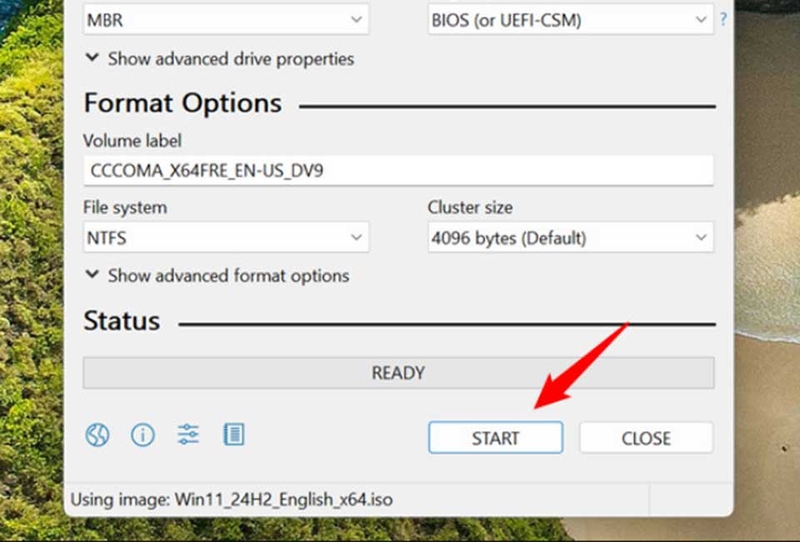Open the BIOS (or UEFI-CSM) target system dropdown
Viewport: 800px width, 542px height.
click(x=570, y=20)
